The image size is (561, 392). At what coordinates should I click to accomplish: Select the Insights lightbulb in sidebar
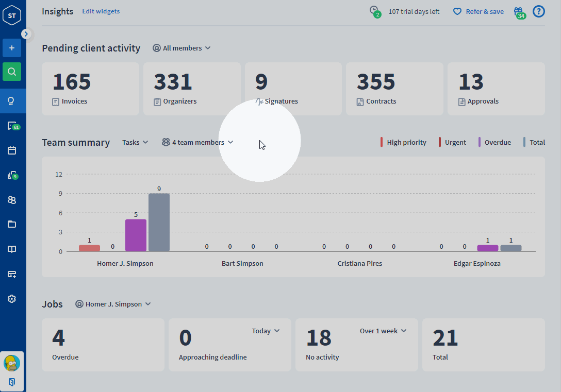[12, 101]
